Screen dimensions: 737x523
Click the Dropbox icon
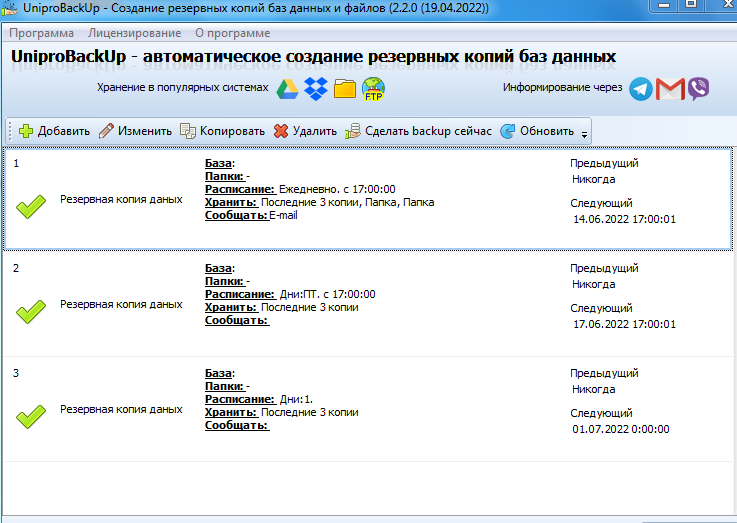(316, 89)
